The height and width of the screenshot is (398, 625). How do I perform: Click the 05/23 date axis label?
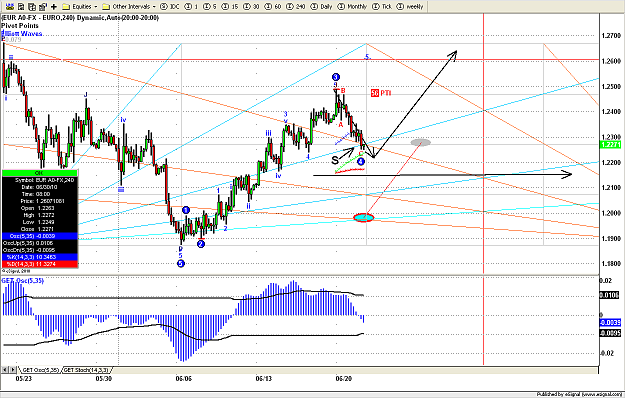[24, 378]
